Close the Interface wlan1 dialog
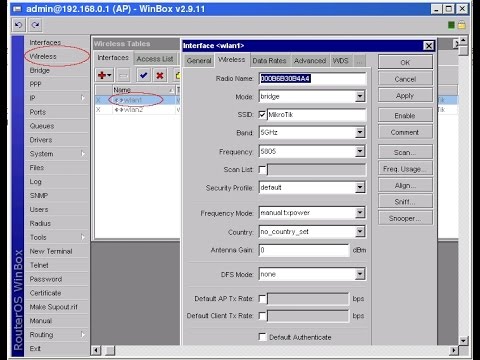480x360 pixels. [x=429, y=46]
